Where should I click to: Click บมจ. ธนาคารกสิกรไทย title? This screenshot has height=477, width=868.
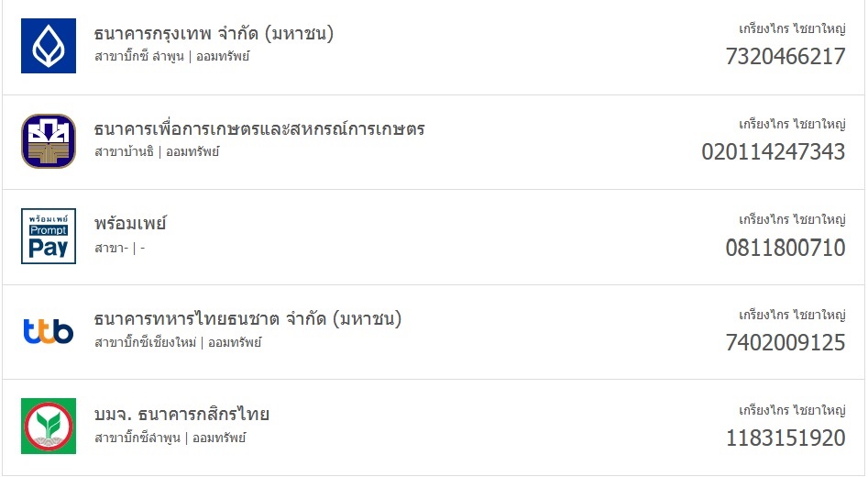(181, 414)
